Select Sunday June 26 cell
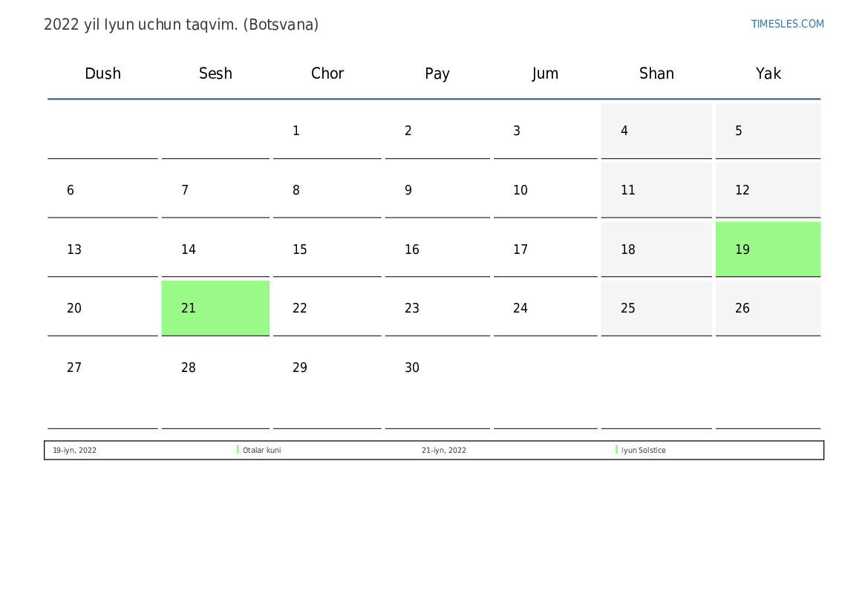Viewport: 868px width, 614px height. [x=768, y=308]
